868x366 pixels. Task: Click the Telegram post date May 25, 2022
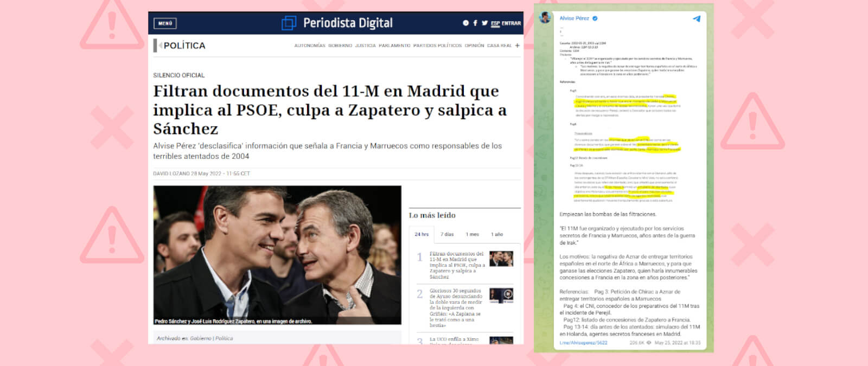(x=678, y=343)
